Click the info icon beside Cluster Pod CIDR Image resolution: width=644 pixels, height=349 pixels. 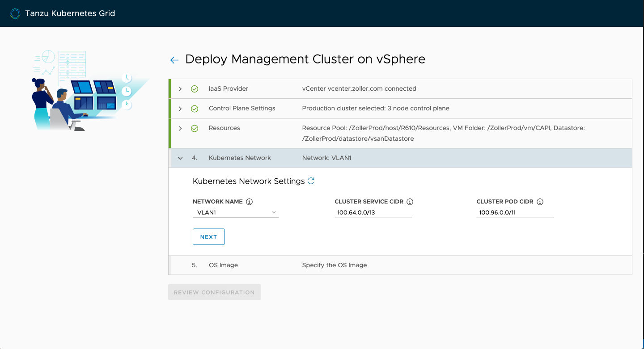point(540,202)
